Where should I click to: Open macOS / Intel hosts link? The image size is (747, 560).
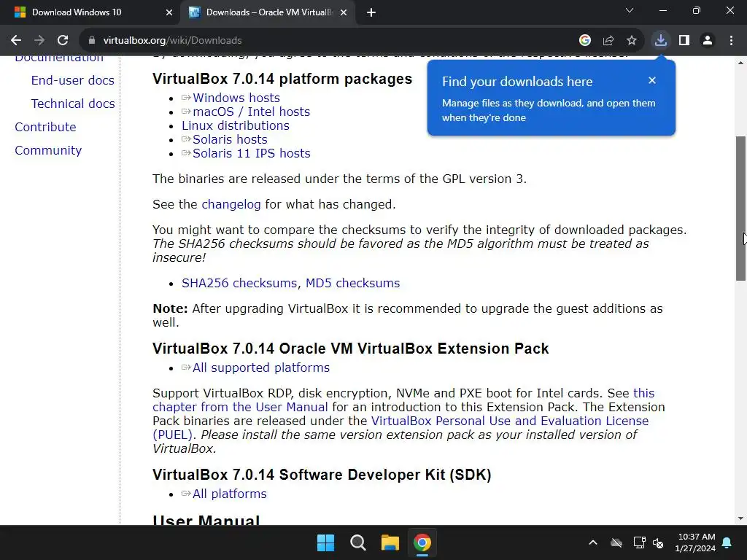(251, 112)
